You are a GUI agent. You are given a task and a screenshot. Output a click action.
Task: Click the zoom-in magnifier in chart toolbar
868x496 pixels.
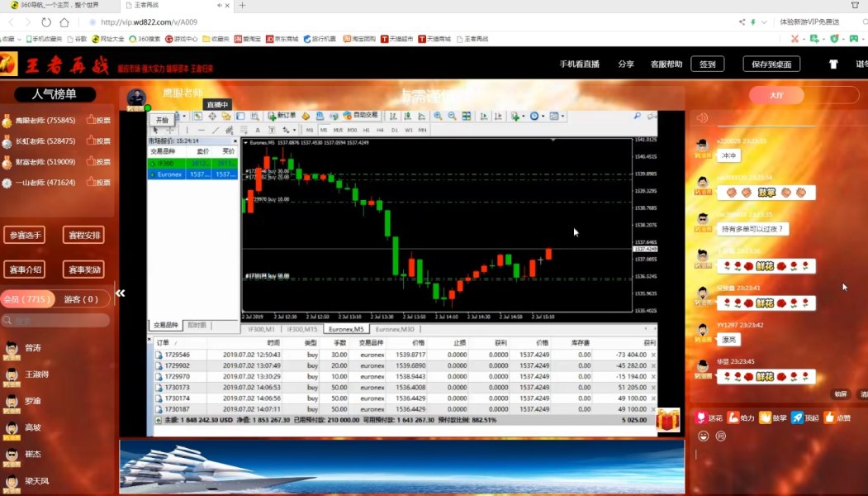pos(438,117)
